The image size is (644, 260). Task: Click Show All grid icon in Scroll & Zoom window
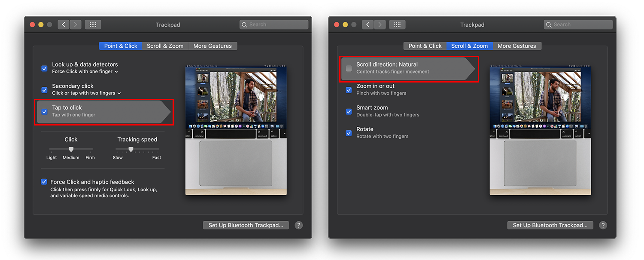[397, 24]
